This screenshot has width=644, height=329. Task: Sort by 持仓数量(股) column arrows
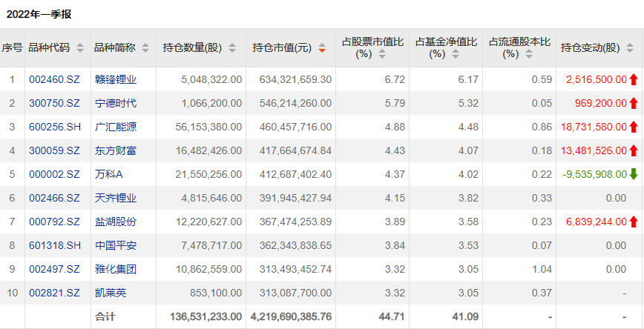point(232,48)
